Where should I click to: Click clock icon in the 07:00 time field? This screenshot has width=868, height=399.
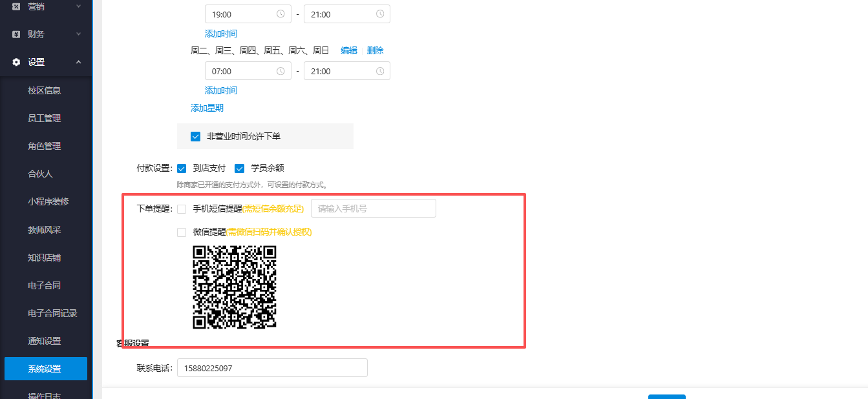281,71
